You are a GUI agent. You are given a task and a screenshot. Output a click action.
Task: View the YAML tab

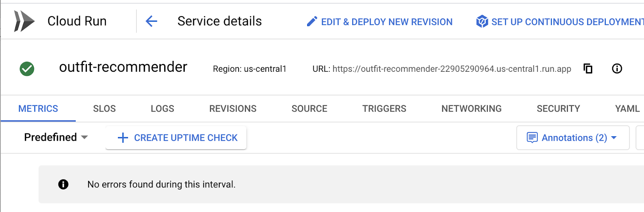pos(627,109)
